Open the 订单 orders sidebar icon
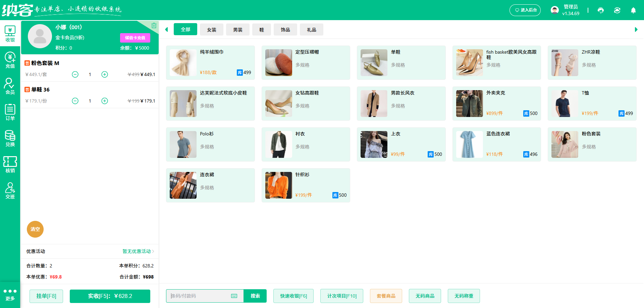Screen dimensions: 644x308 (10, 112)
